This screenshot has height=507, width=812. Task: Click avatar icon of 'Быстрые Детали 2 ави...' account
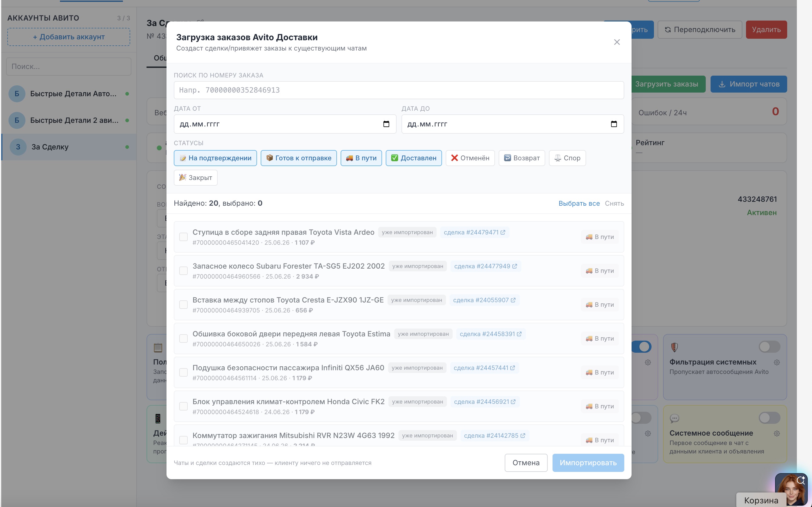(17, 120)
